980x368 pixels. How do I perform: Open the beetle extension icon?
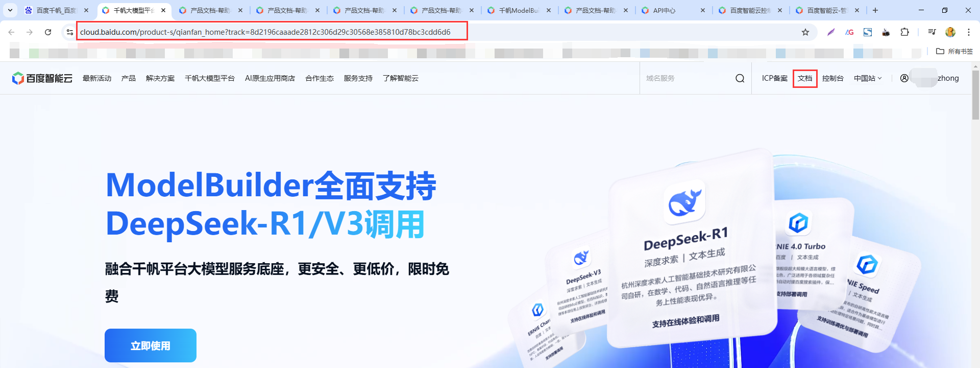(886, 32)
